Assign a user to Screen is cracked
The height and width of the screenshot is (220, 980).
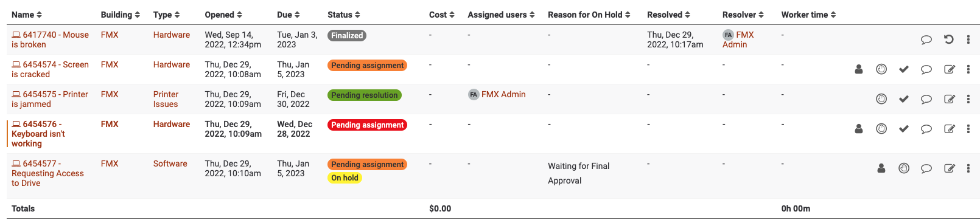pyautogui.click(x=859, y=69)
